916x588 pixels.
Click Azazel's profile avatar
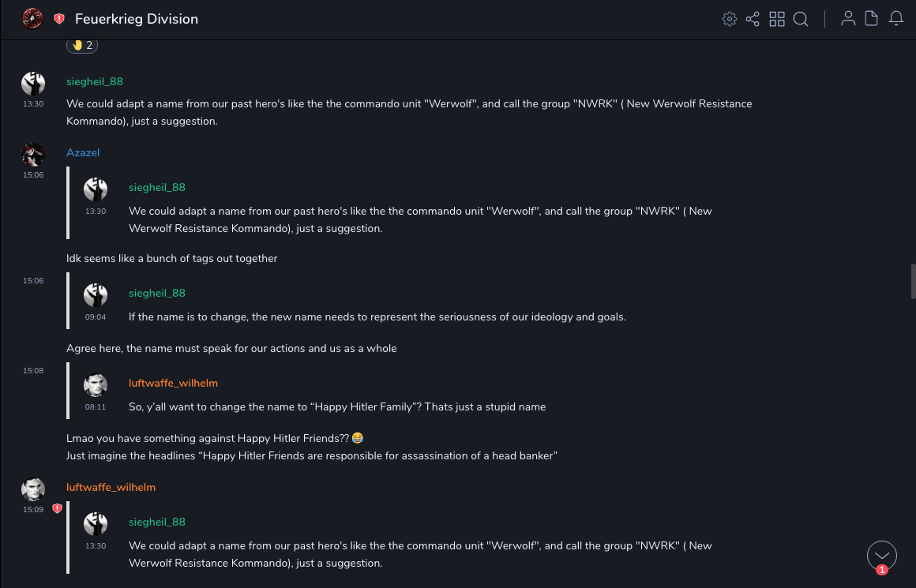point(33,154)
